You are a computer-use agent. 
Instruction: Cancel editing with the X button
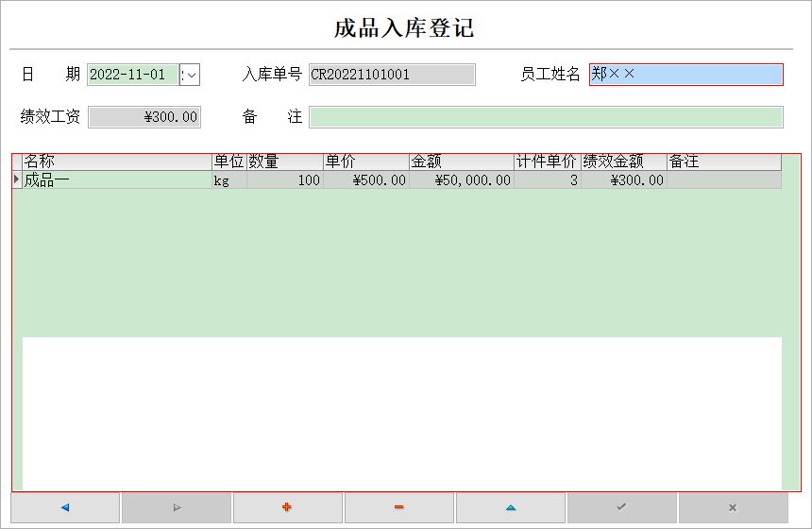pyautogui.click(x=734, y=507)
